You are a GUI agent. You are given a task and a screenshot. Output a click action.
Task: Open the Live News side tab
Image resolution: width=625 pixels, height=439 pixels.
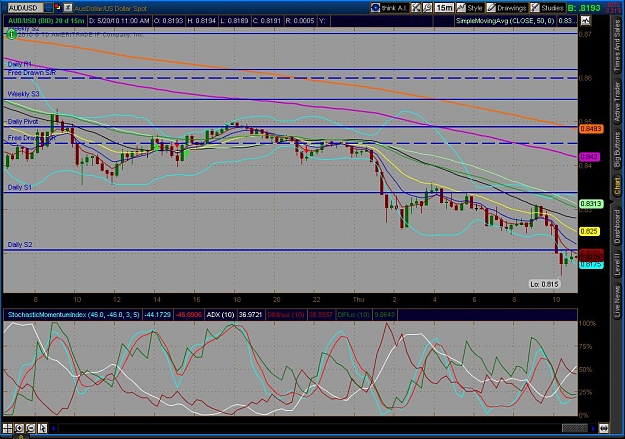pyautogui.click(x=617, y=299)
